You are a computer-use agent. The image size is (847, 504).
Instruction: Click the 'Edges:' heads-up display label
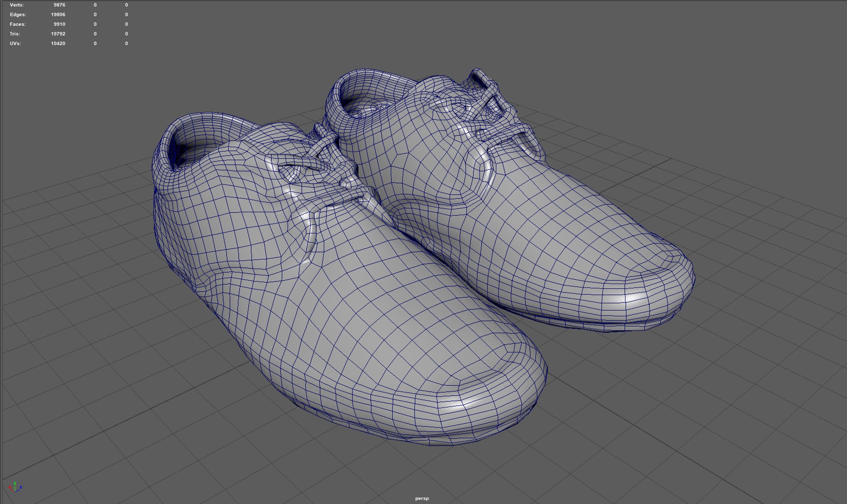(18, 14)
